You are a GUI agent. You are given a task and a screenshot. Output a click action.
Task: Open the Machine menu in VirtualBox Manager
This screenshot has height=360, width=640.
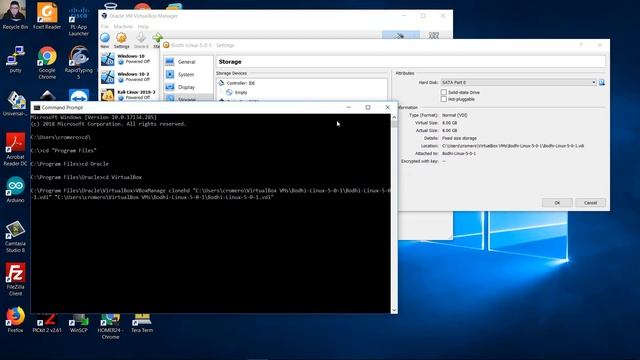point(123,27)
